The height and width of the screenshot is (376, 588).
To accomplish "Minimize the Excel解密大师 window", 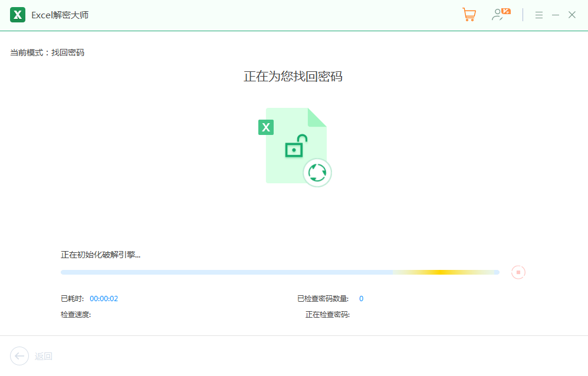I will coord(556,15).
